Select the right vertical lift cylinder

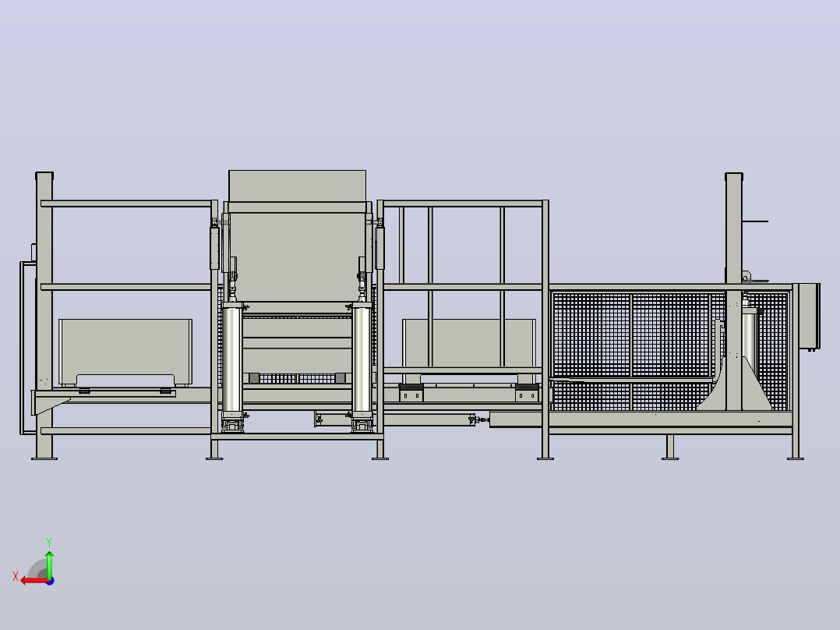tap(362, 359)
